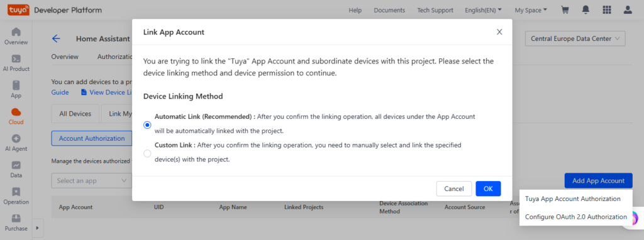Select Custom Link radio option
The width and height of the screenshot is (644, 240).
click(147, 153)
